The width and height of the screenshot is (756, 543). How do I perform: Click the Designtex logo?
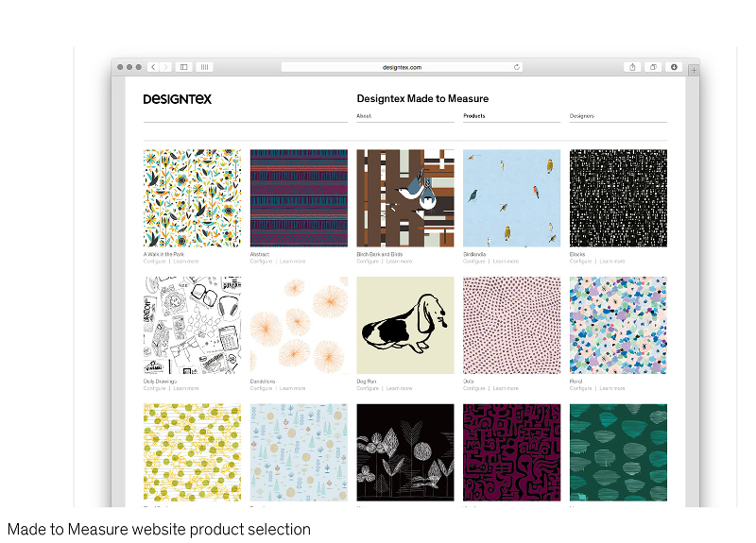[178, 99]
